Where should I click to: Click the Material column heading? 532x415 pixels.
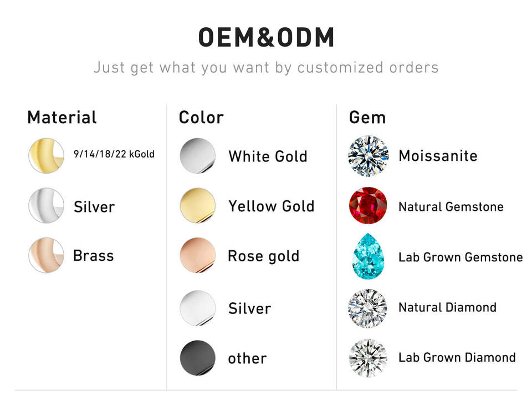62,118
